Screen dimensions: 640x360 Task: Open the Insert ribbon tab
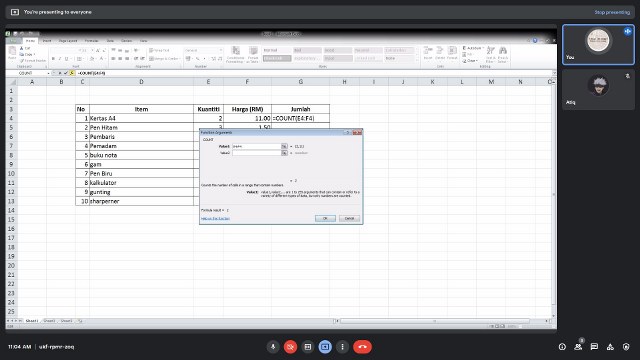point(47,41)
